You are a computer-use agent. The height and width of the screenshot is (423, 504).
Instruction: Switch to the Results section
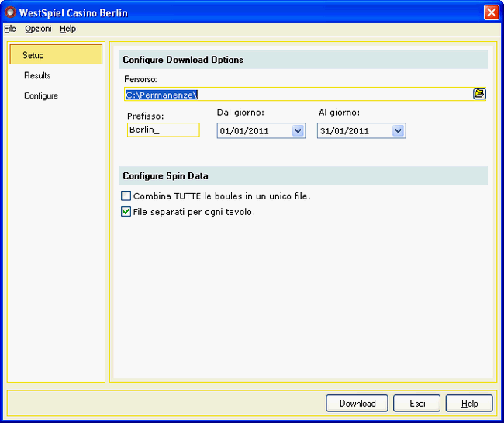37,75
